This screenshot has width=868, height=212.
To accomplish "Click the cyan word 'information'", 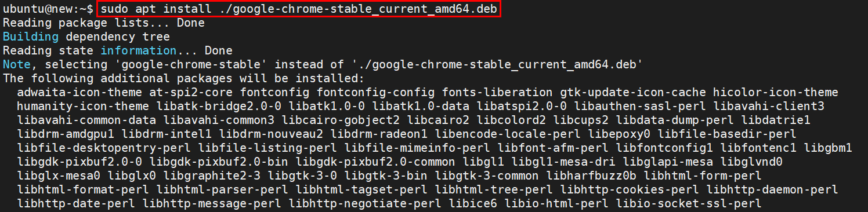I will (138, 51).
